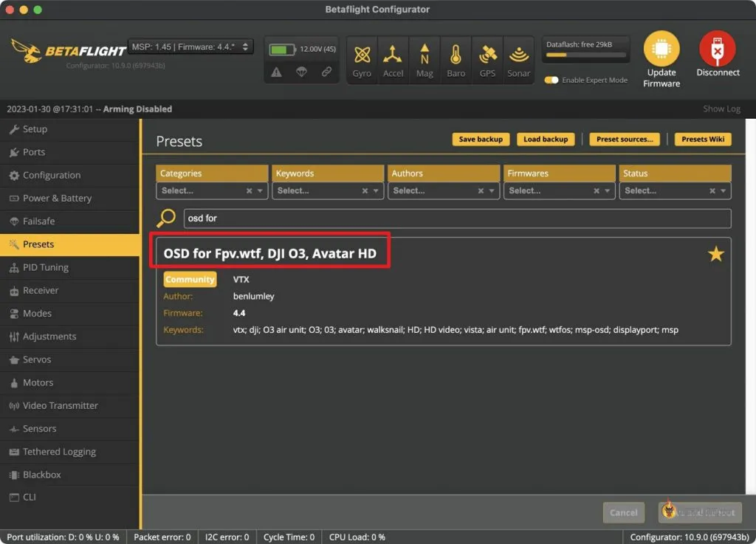Expand the Authors filter dropdown

coord(491,191)
